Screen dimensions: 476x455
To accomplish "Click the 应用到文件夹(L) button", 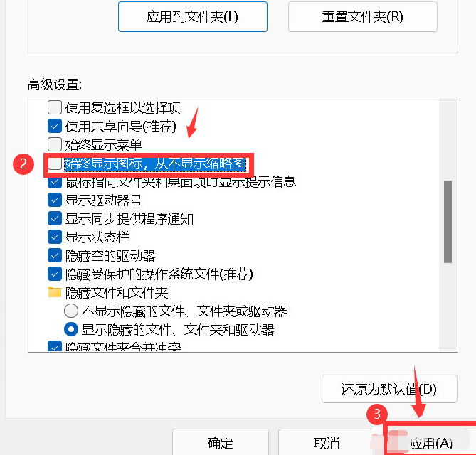I will (x=193, y=16).
